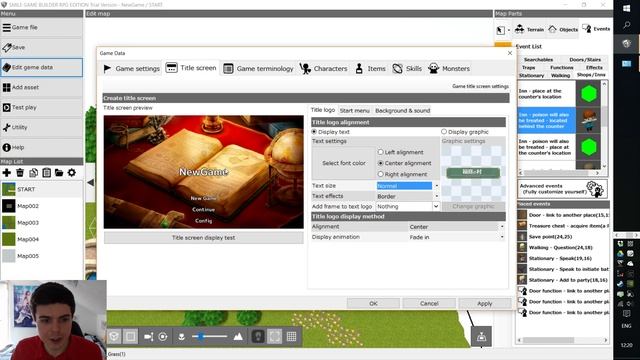Viewport: 640px width, 360px height.
Task: Open the Text effects dropdown
Action: [407, 196]
